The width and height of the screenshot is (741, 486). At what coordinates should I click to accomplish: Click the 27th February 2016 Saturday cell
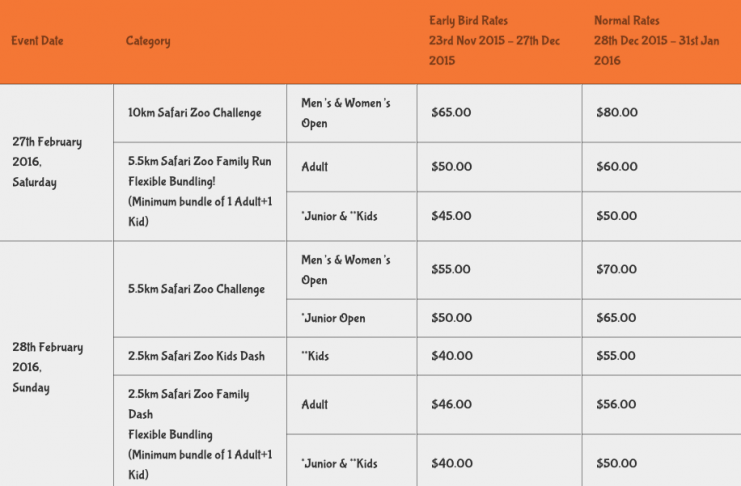click(x=47, y=162)
